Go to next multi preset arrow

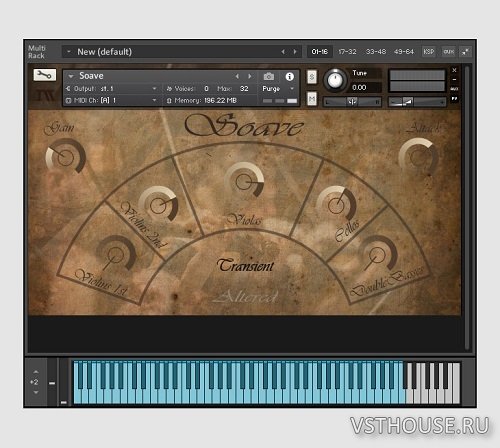click(295, 52)
